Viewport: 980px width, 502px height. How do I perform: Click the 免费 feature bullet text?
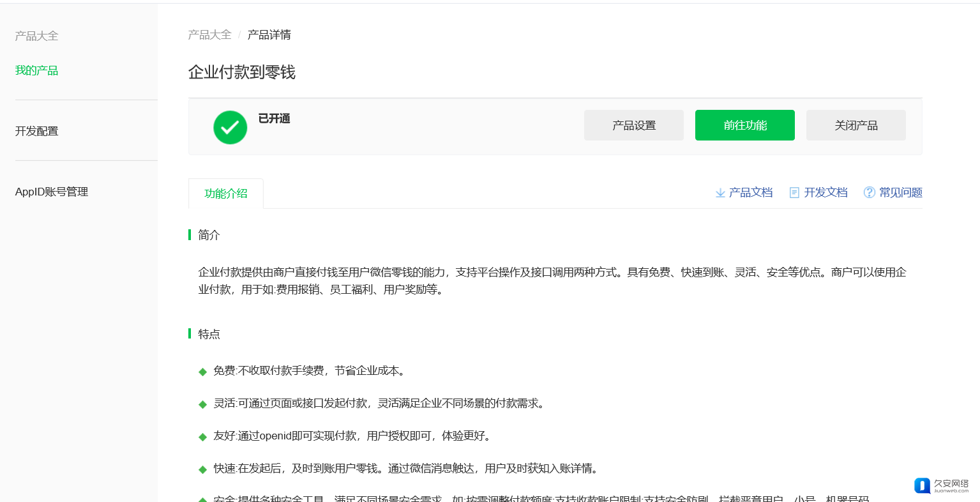tap(310, 370)
